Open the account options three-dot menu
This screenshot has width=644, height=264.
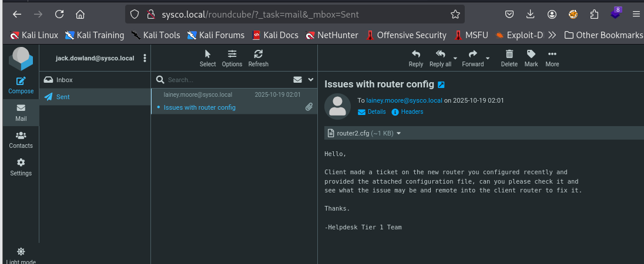pyautogui.click(x=145, y=58)
